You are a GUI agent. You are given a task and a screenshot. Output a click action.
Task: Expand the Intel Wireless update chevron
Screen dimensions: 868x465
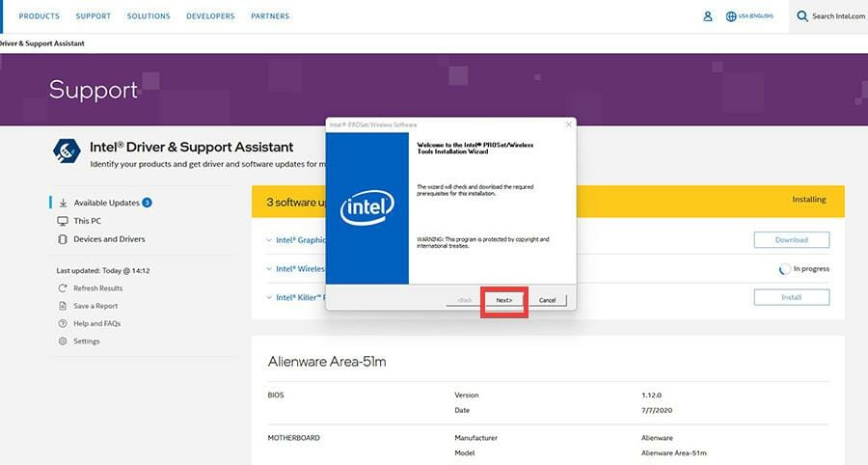[269, 269]
